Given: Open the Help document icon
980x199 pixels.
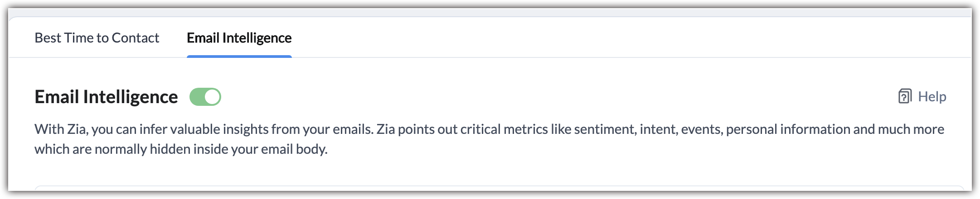Looking at the screenshot, I should coord(904,96).
